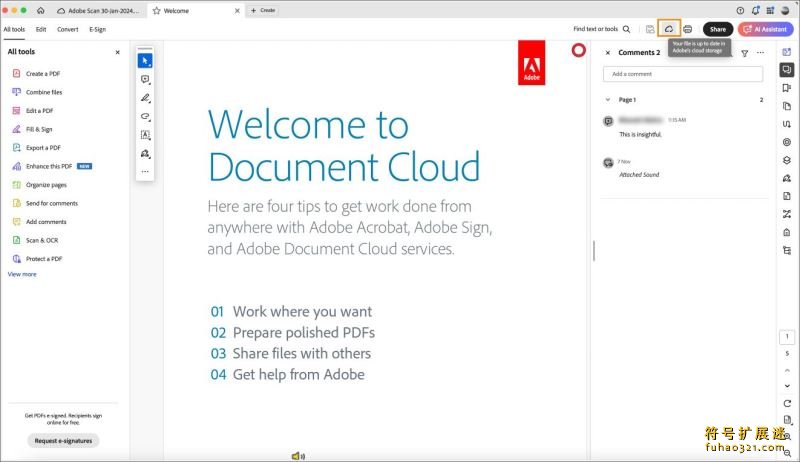Choose the Add comment sticky note tool
Image resolution: width=800 pixels, height=462 pixels.
point(145,79)
